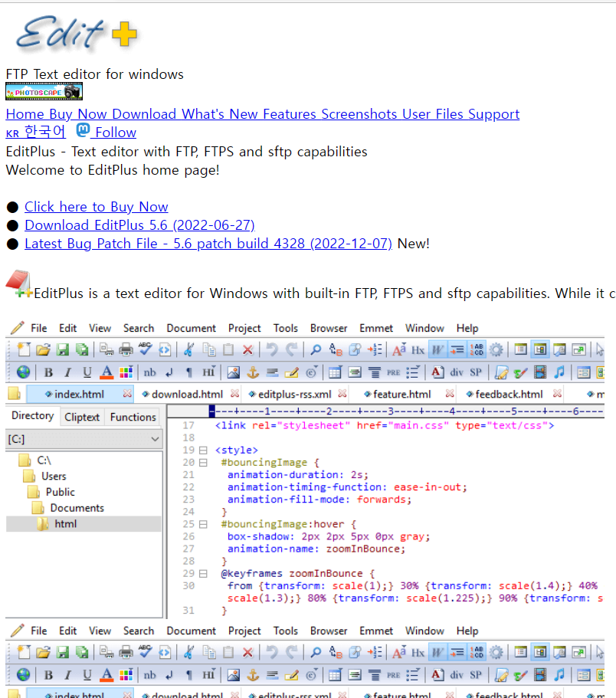Click the table icon in lower screenshot HTML toolbar
This screenshot has width=616, height=698.
pyautogui.click(x=335, y=675)
